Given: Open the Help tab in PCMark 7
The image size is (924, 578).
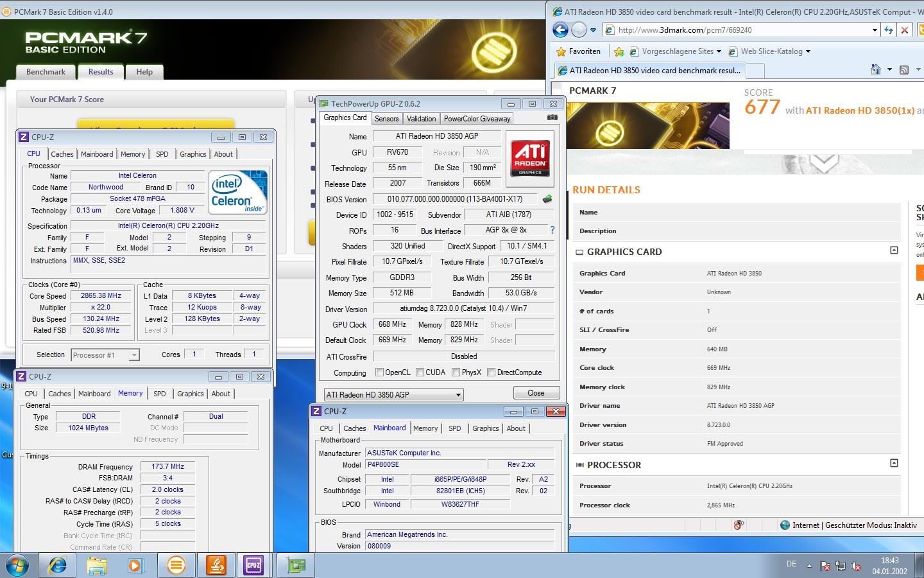Looking at the screenshot, I should point(144,72).
